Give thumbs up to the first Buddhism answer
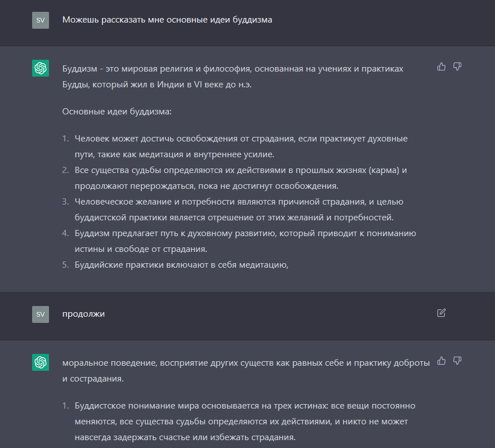Viewport: 495px width, 448px height. pos(442,66)
